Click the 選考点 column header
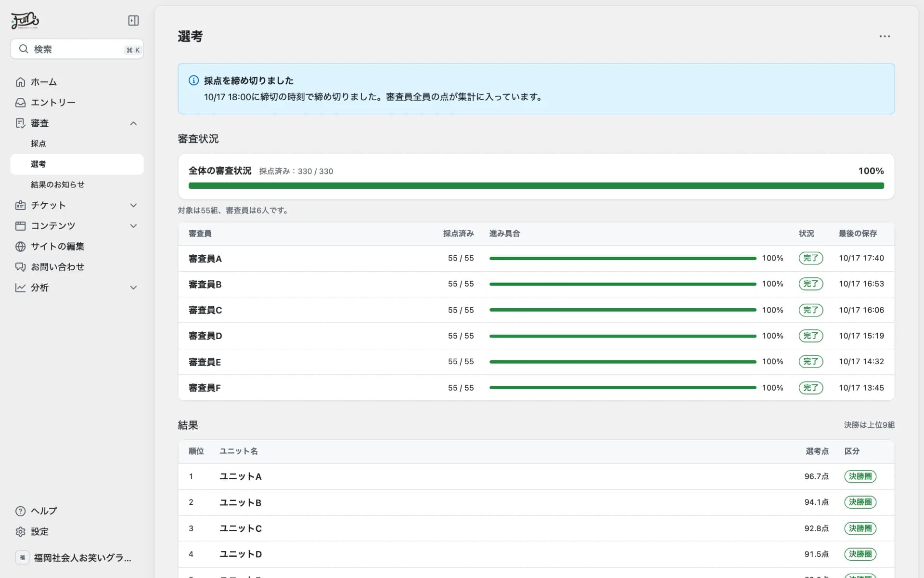 (817, 451)
